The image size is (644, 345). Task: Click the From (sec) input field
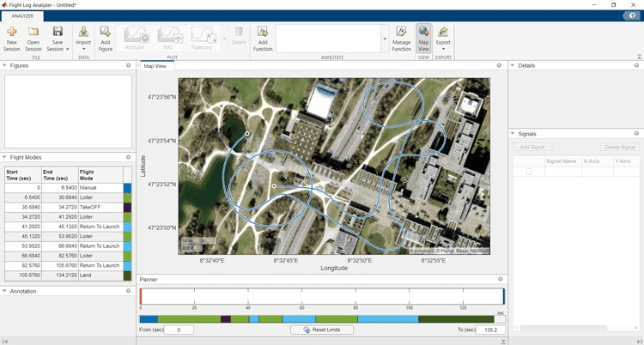pos(178,330)
